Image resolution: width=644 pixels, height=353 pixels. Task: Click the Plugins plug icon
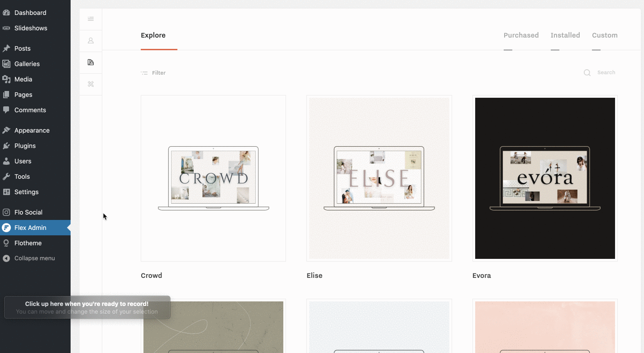pos(6,146)
